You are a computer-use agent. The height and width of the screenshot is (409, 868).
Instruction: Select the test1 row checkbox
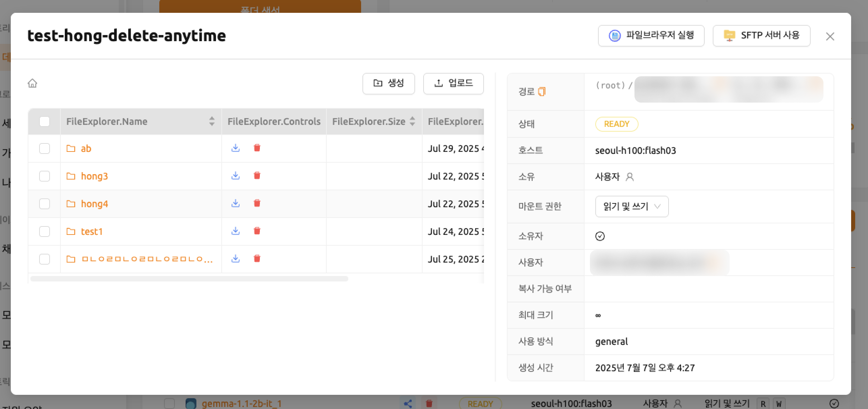(45, 231)
